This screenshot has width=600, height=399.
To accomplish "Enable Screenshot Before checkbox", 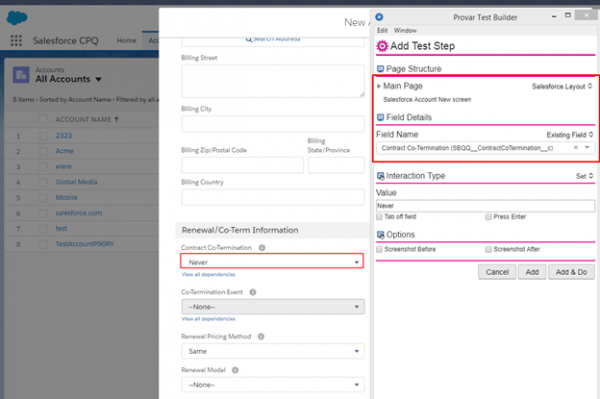I will [380, 249].
